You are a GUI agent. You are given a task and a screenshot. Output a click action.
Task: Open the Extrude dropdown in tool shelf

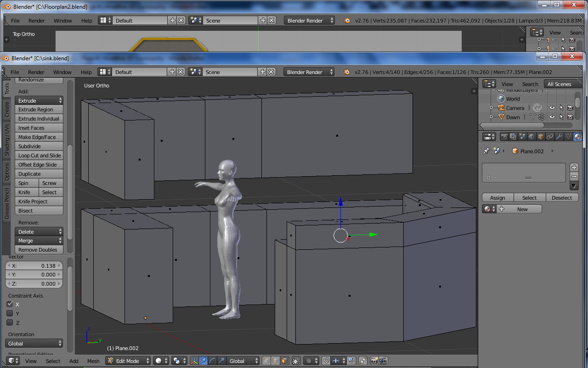pyautogui.click(x=39, y=100)
